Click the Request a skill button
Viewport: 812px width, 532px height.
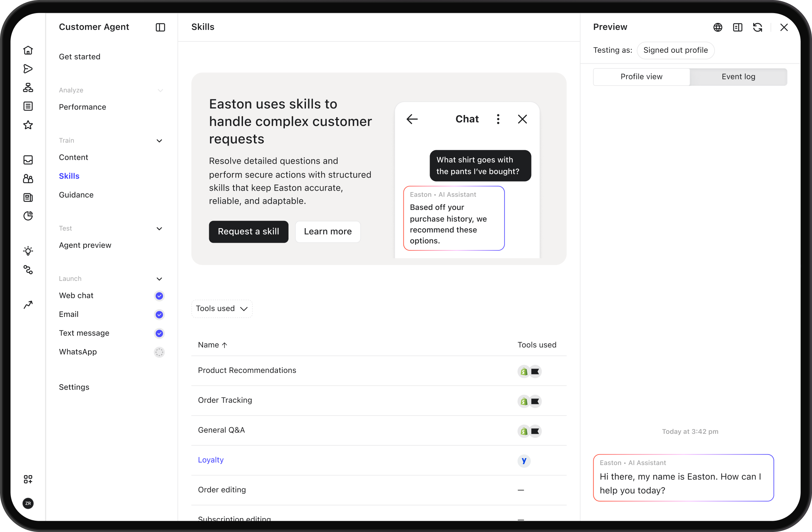248,232
